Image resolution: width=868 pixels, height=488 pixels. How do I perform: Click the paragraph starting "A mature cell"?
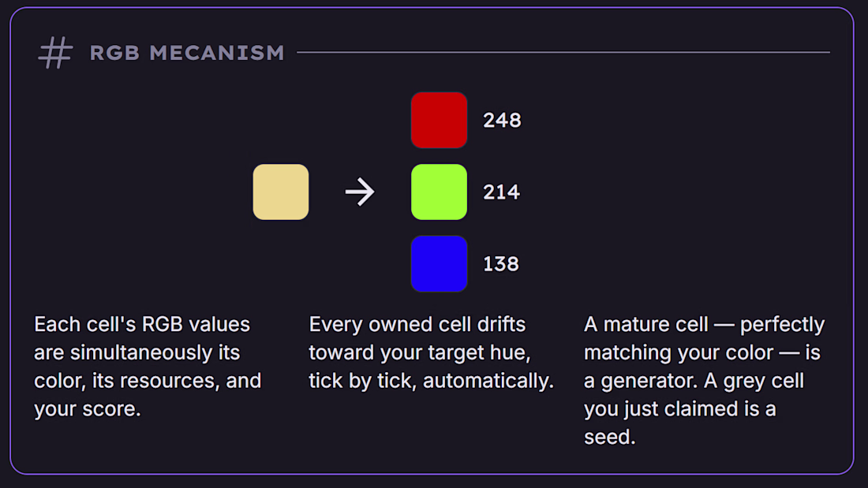(704, 380)
